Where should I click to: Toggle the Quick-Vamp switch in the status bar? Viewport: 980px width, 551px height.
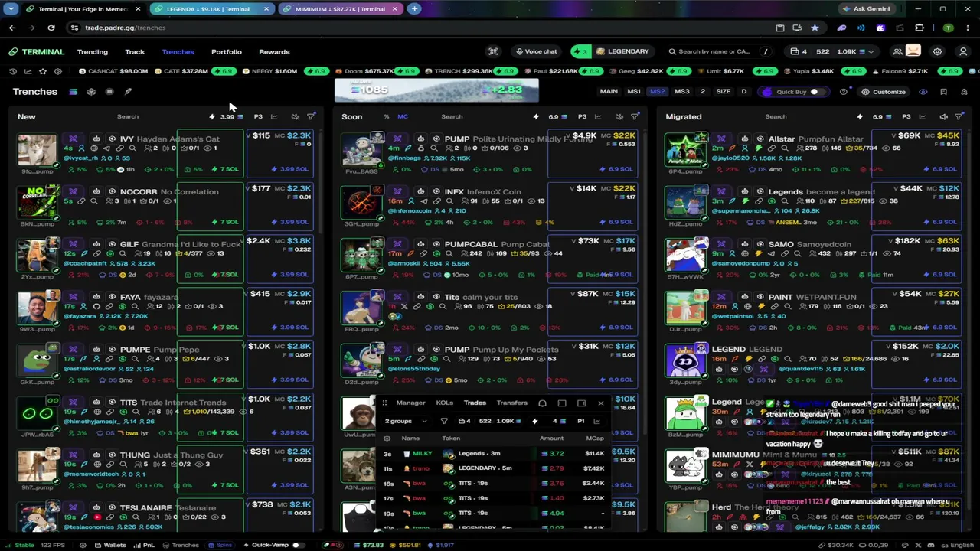pyautogui.click(x=298, y=545)
